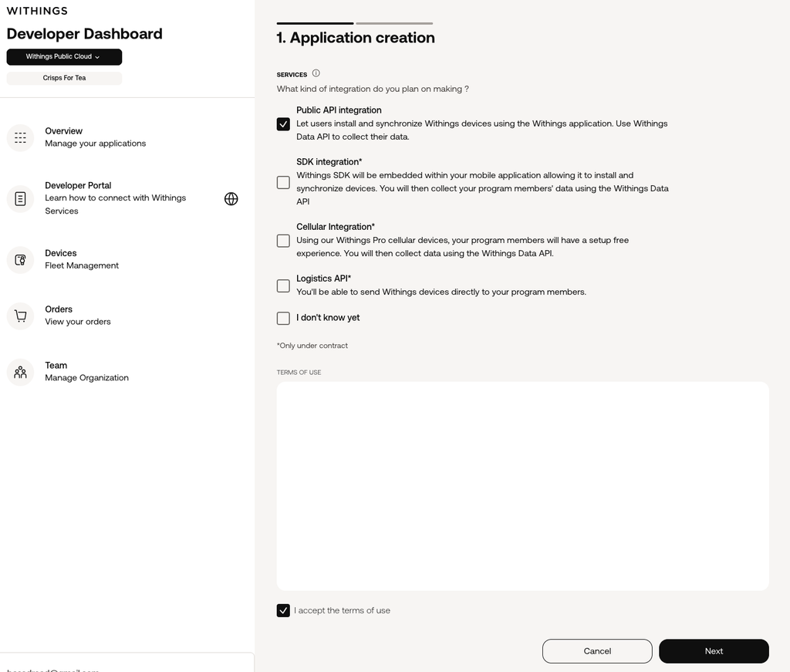Open the globe icon beside Developer Portal

click(x=231, y=199)
